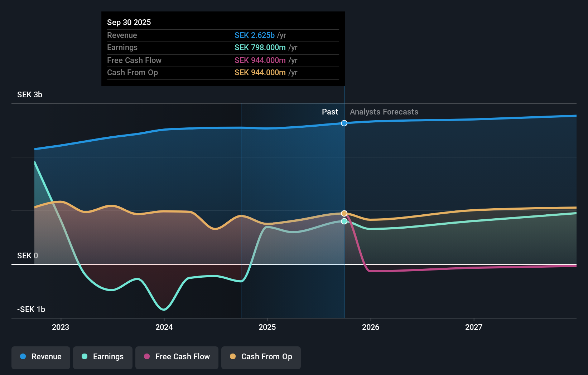
Task: Click the blue Revenue legend dot
Action: pos(23,357)
